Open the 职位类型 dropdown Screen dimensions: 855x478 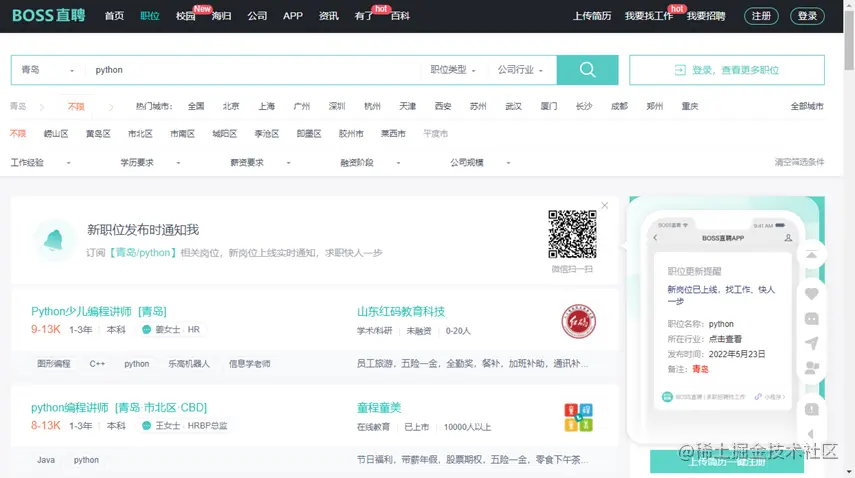coord(453,70)
